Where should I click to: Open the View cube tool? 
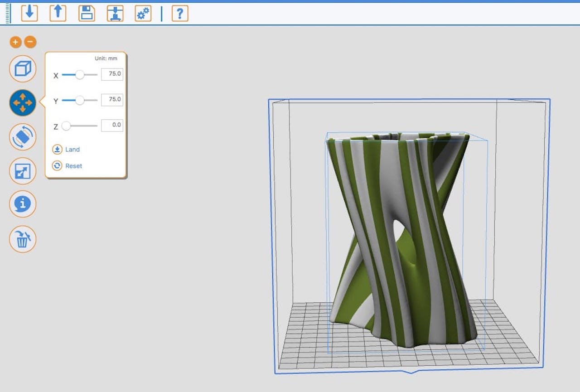pos(23,69)
